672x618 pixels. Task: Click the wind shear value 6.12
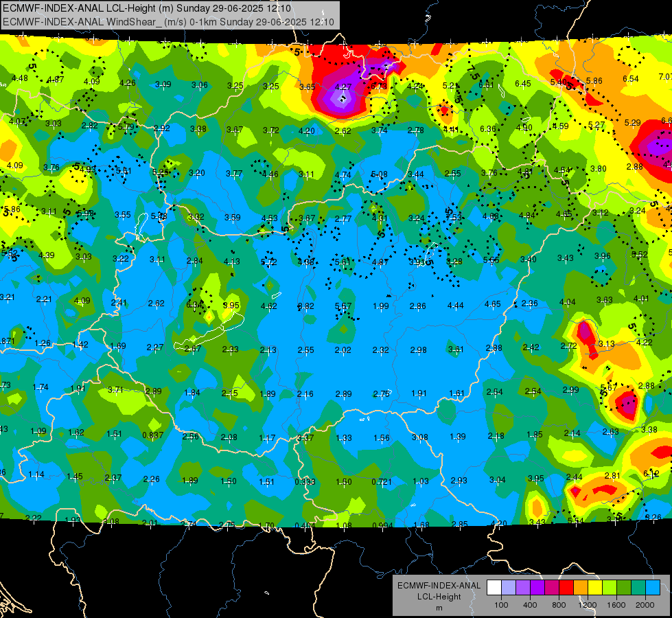[651, 474]
